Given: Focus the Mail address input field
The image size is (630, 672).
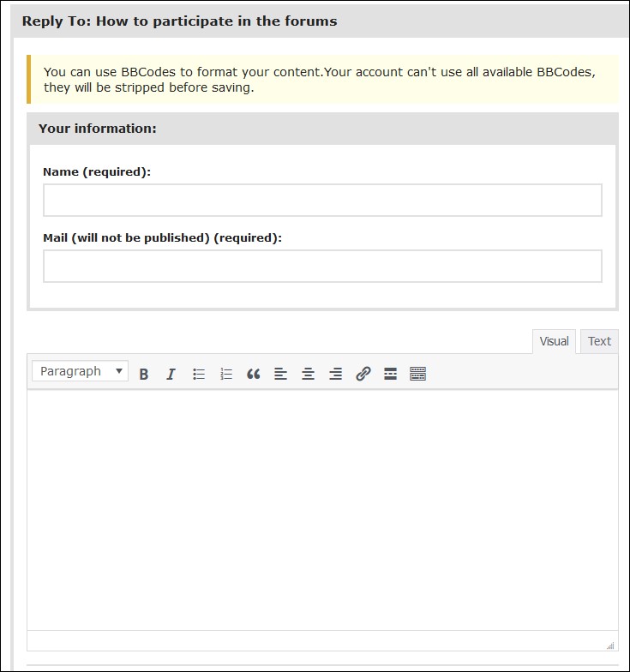Looking at the screenshot, I should pyautogui.click(x=322, y=267).
